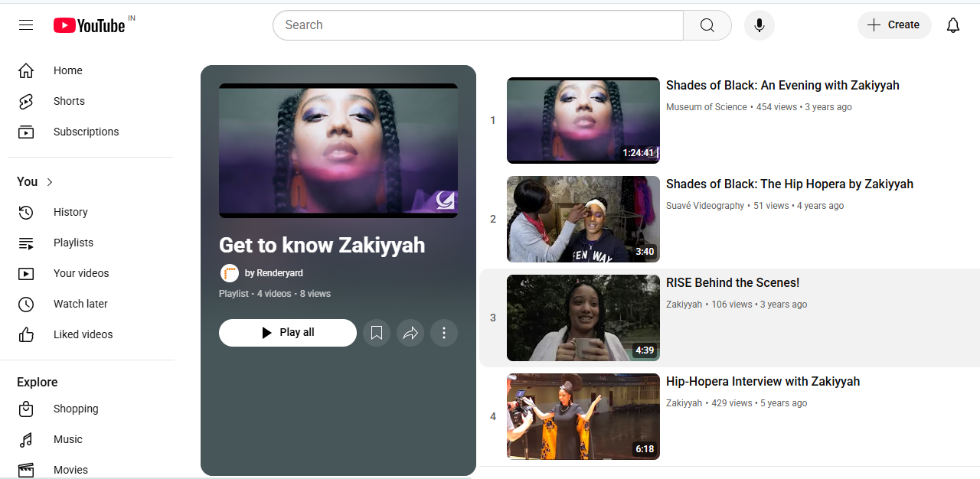Open playlist three-dot more options
This screenshot has height=479, width=980.
tap(444, 333)
